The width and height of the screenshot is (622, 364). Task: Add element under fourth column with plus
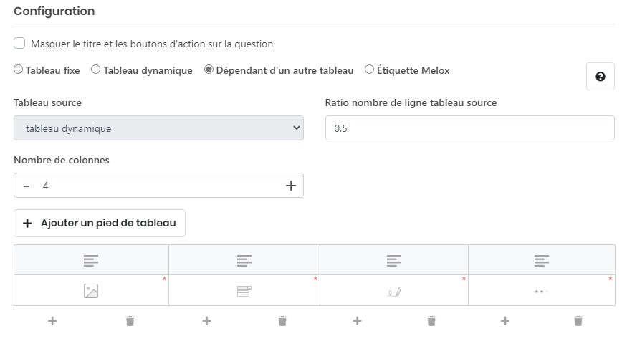coord(504,321)
